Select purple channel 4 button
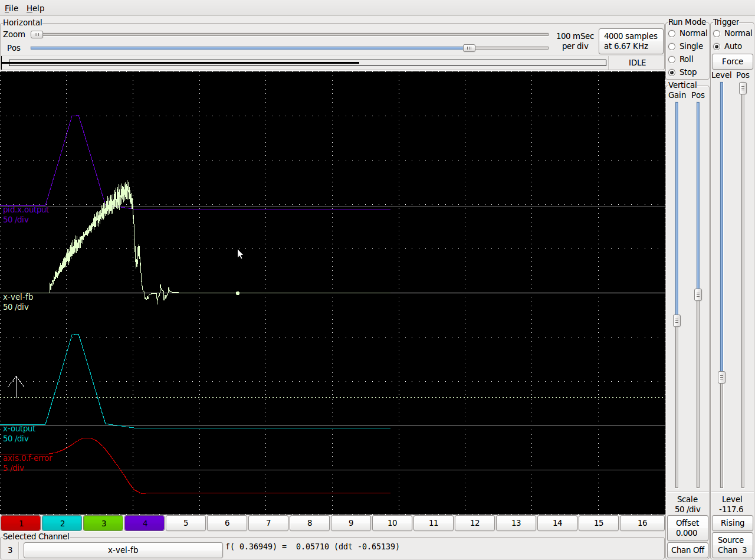755x560 pixels. tap(145, 523)
